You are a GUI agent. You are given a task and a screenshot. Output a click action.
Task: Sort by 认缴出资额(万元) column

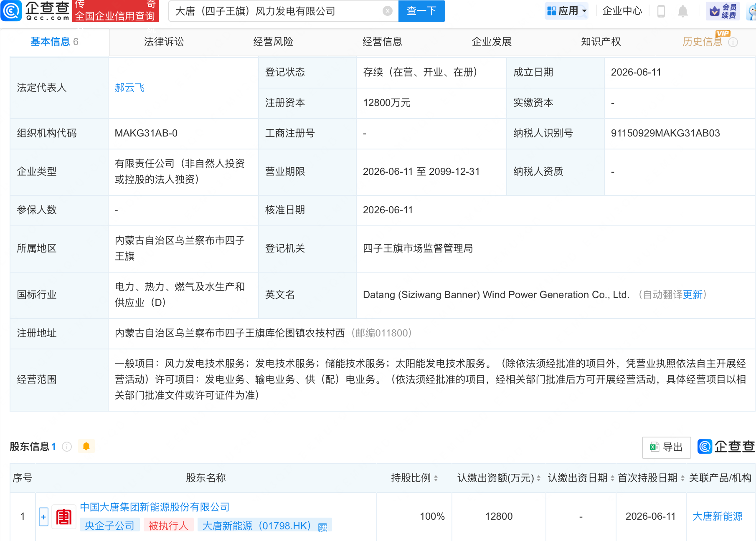(538, 478)
